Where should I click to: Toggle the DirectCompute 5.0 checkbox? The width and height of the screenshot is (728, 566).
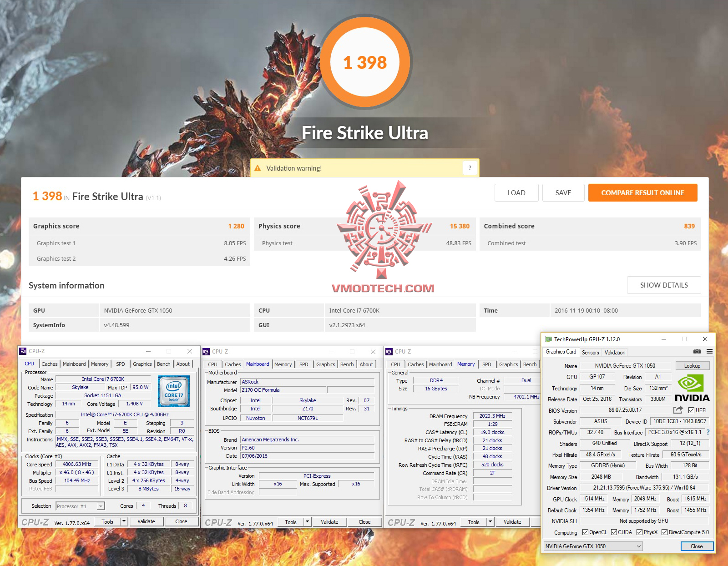[664, 532]
